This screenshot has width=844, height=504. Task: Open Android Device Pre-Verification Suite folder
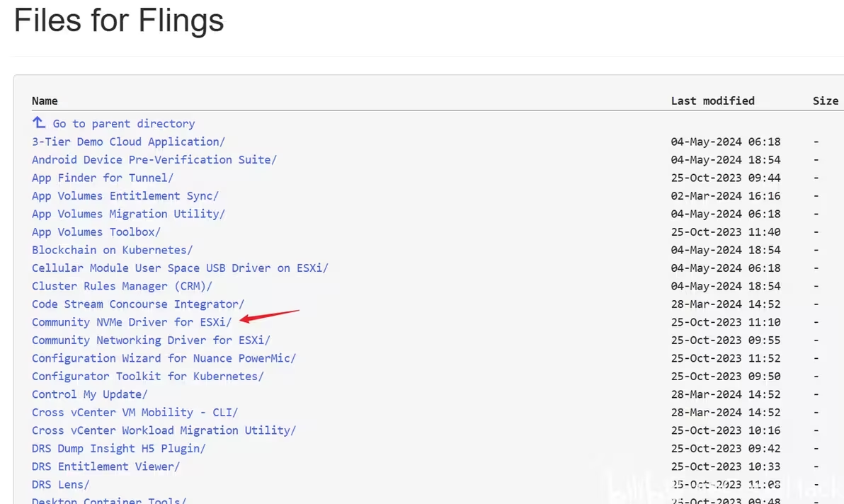coord(154,160)
